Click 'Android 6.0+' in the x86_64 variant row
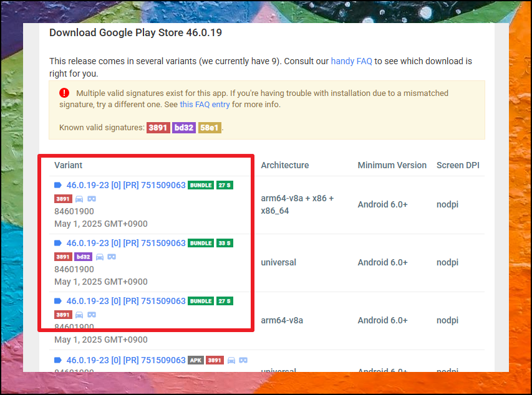Image resolution: width=532 pixels, height=395 pixels. (x=382, y=204)
